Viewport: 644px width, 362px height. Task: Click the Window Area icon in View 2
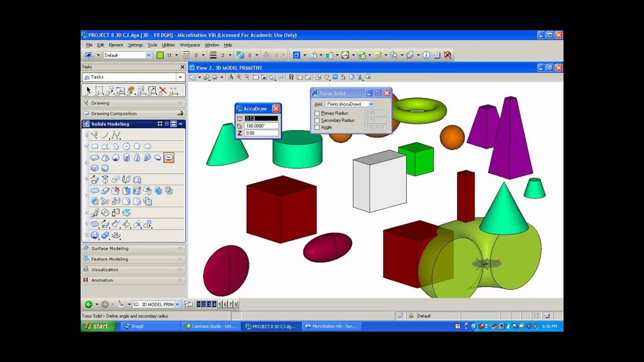coord(256,77)
